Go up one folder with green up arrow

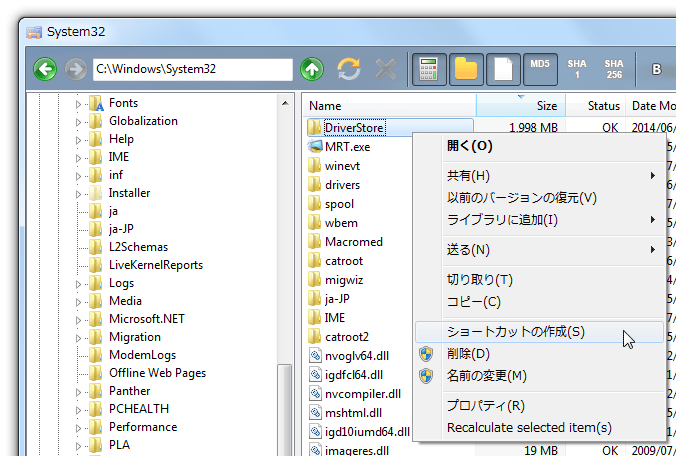click(x=312, y=69)
